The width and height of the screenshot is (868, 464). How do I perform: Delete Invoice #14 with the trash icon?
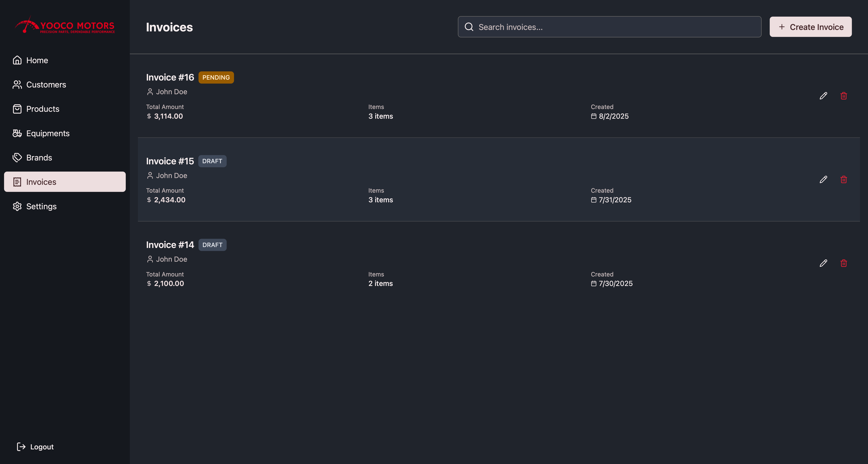[843, 263]
